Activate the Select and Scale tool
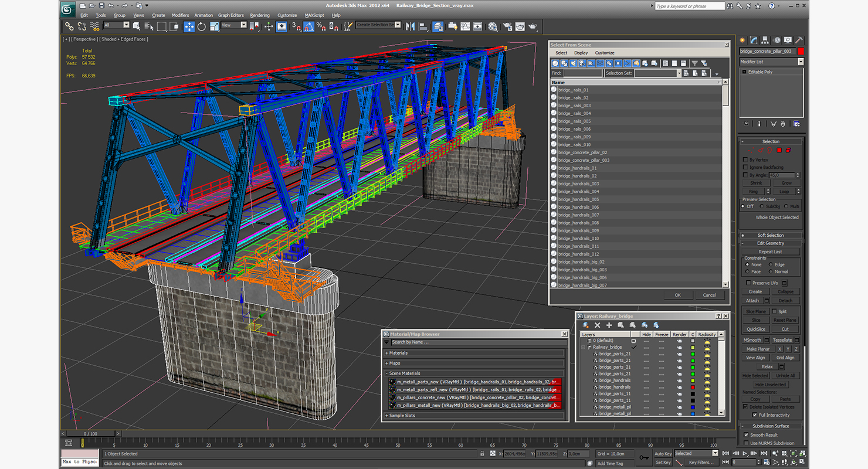This screenshot has height=469, width=868. pos(214,26)
